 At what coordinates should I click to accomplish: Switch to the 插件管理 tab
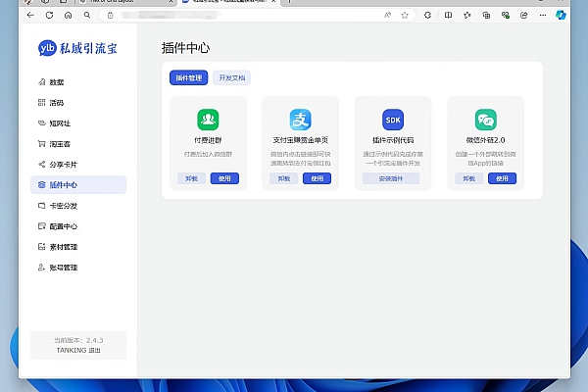(x=188, y=77)
